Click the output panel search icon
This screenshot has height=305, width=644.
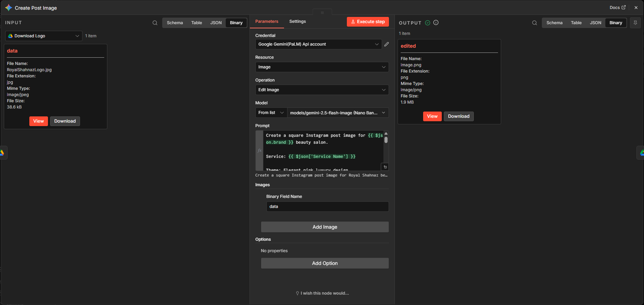click(535, 23)
